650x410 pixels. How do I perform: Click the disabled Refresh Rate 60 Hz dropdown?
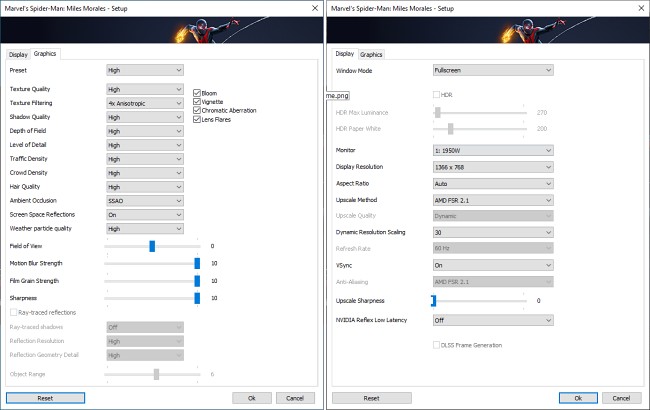pyautogui.click(x=493, y=248)
